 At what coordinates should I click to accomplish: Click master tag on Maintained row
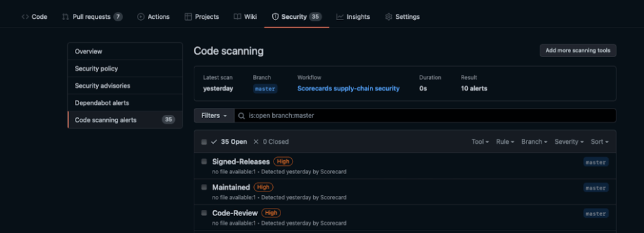(596, 188)
